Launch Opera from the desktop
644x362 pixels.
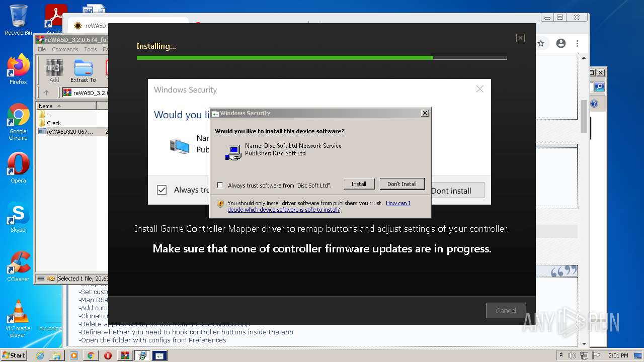18,168
